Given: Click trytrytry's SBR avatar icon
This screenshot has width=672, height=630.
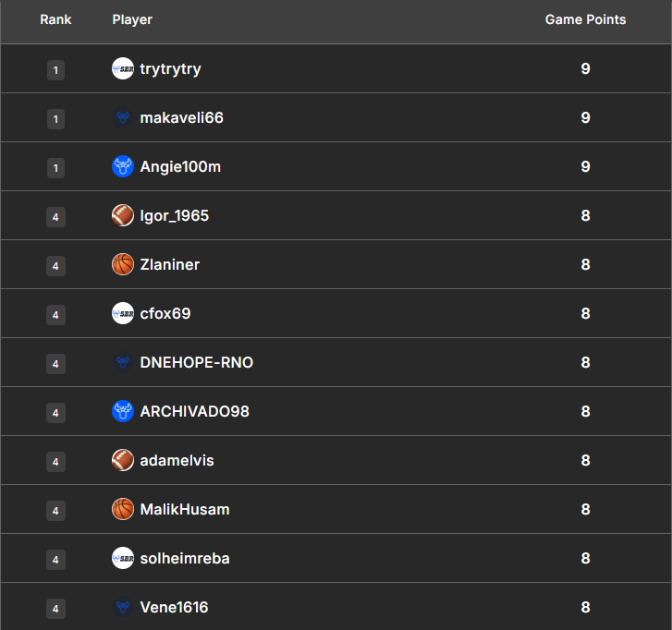Looking at the screenshot, I should [123, 69].
